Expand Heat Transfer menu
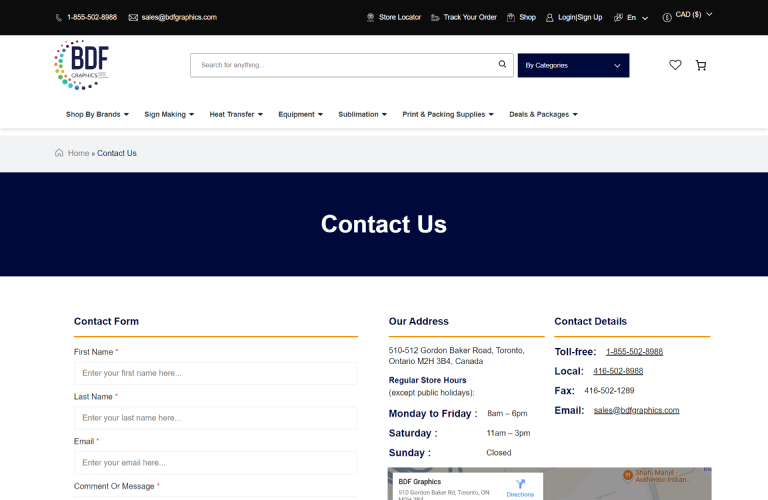Viewport: 768px width, 500px height. 236,115
